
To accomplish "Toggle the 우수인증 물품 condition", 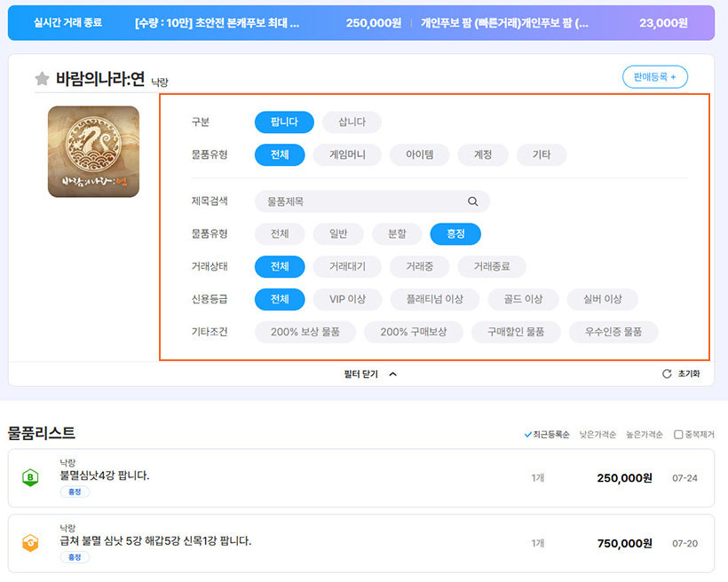I will point(613,332).
